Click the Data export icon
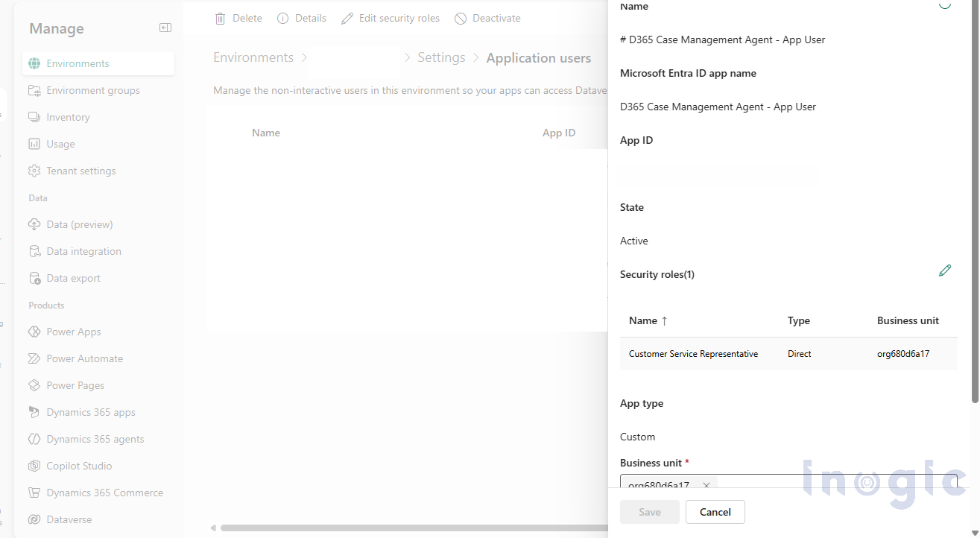This screenshot has height=538, width=980. pyautogui.click(x=34, y=278)
